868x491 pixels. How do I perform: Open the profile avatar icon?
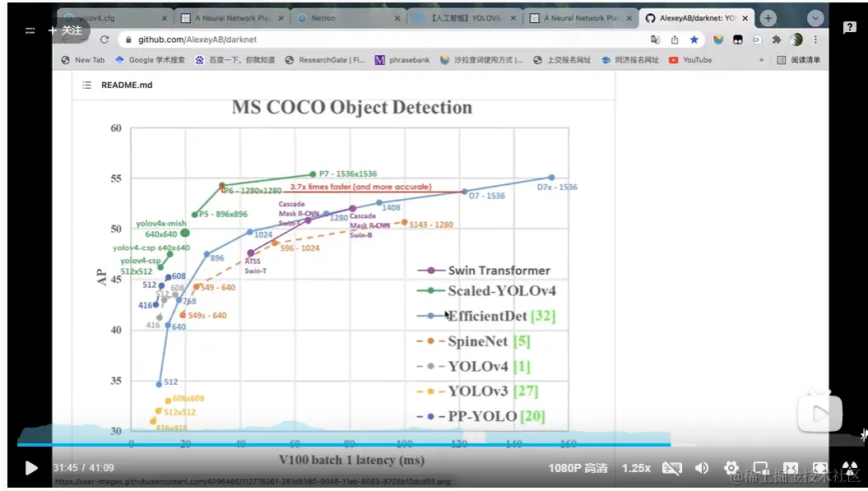coord(796,39)
